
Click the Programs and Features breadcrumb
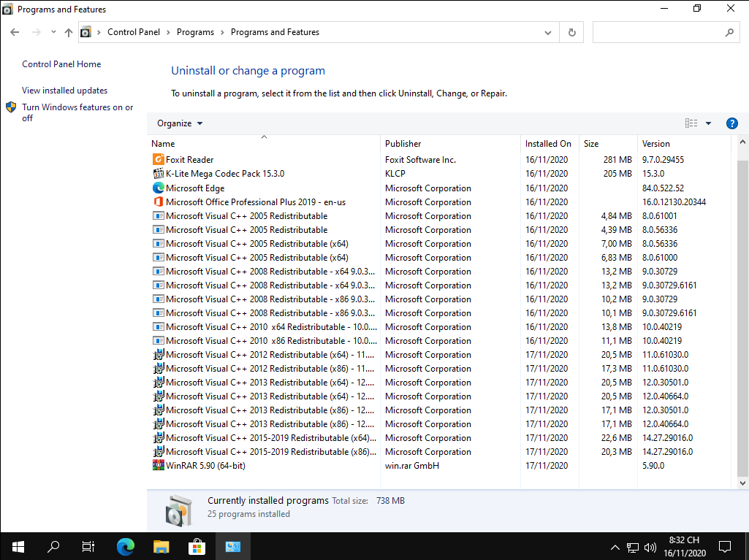point(275,32)
